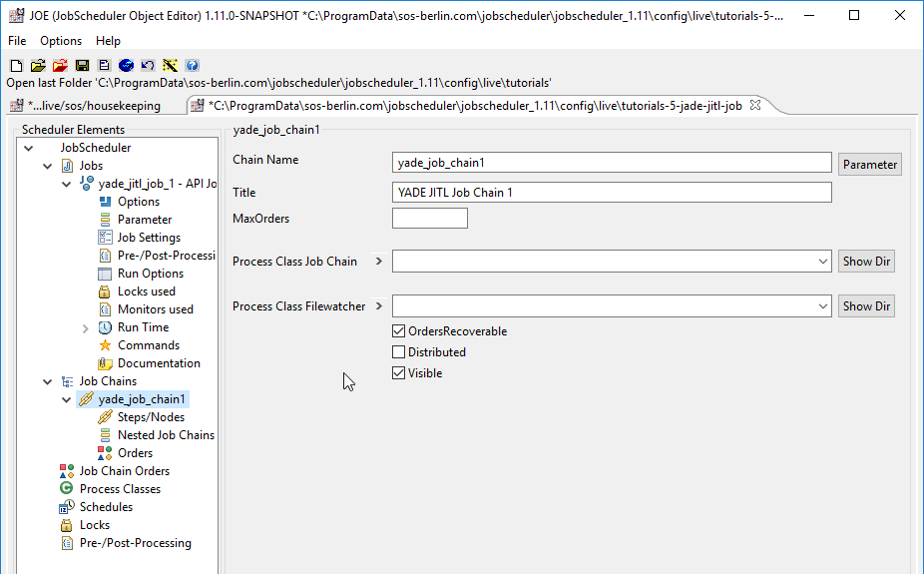Click the document toolbar icon right of the floppy disk

[105, 66]
